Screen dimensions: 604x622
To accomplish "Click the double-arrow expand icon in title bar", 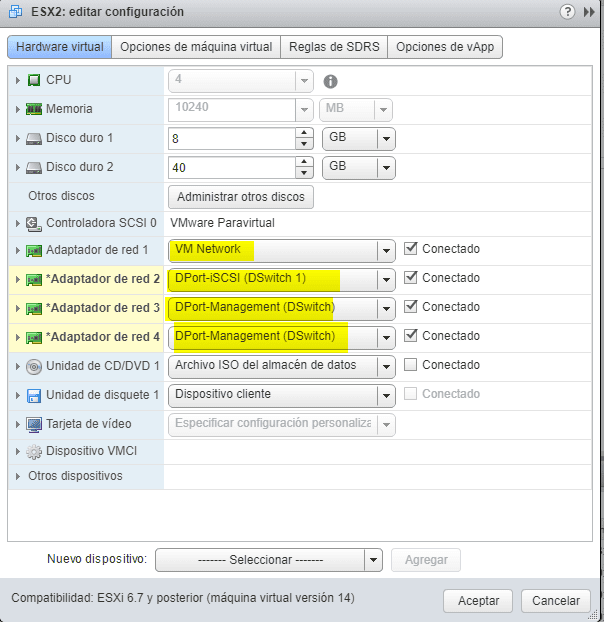I will (589, 12).
